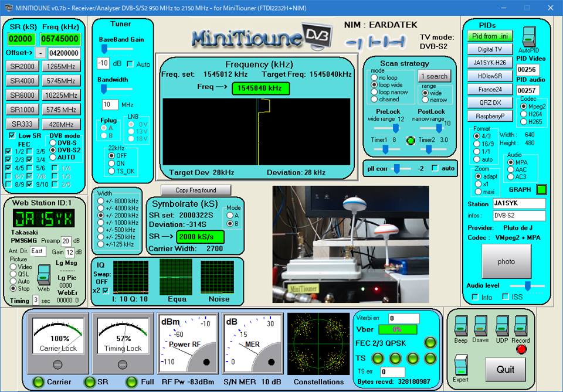Click the FEC 2/3 QPSK status LED
The image size is (563, 392).
pyautogui.click(x=430, y=343)
